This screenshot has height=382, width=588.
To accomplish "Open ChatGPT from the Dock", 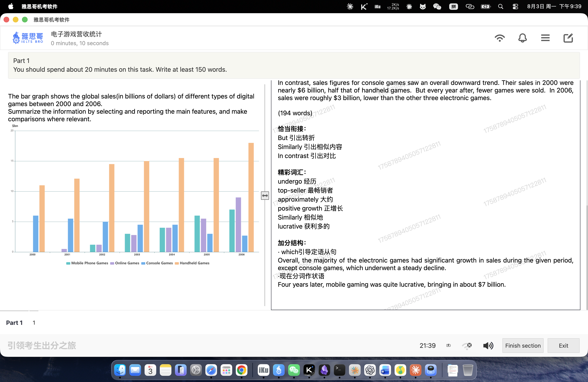I will pyautogui.click(x=370, y=370).
